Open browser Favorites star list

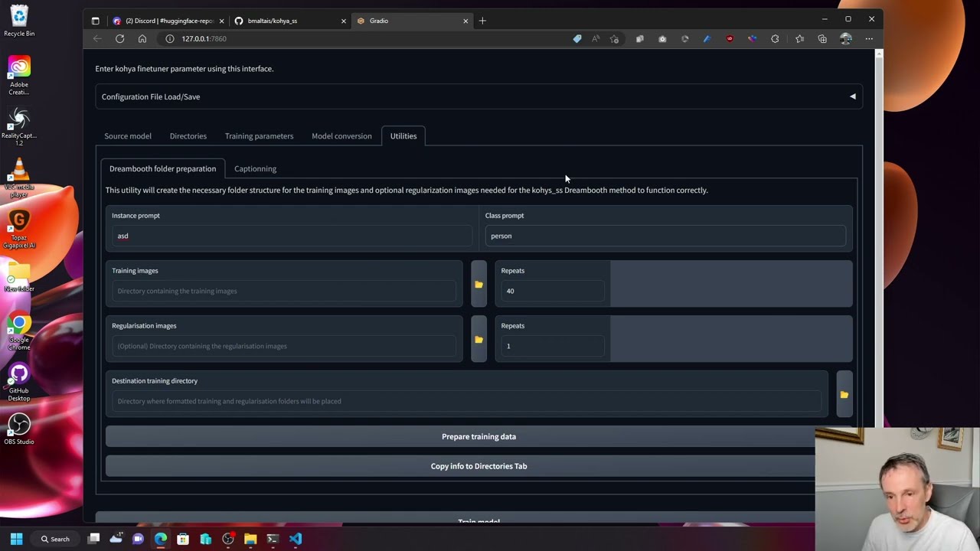point(799,38)
